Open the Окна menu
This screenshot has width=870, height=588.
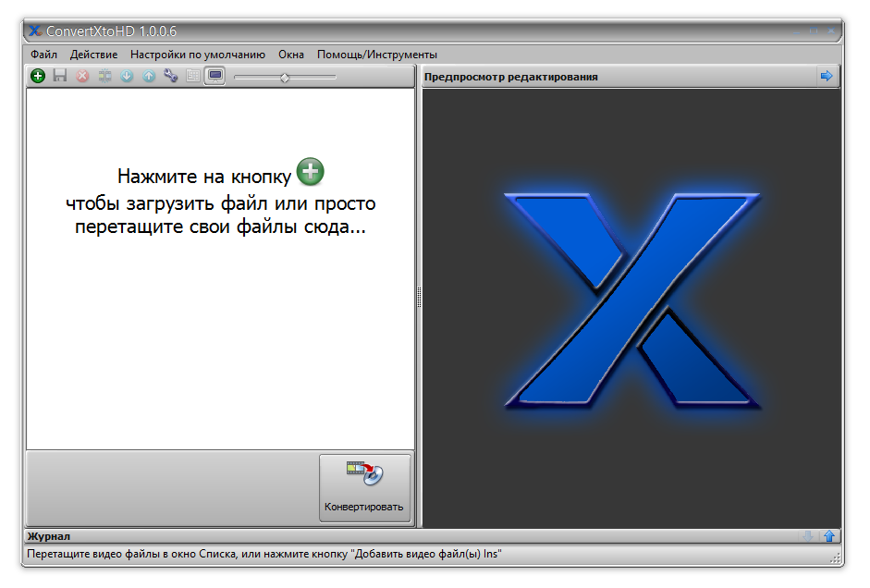tap(291, 55)
